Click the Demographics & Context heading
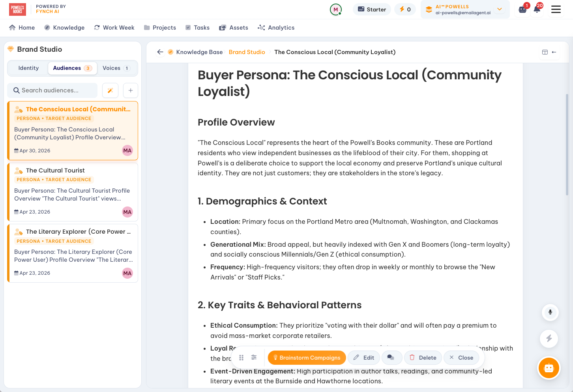573x392 pixels. (x=262, y=201)
